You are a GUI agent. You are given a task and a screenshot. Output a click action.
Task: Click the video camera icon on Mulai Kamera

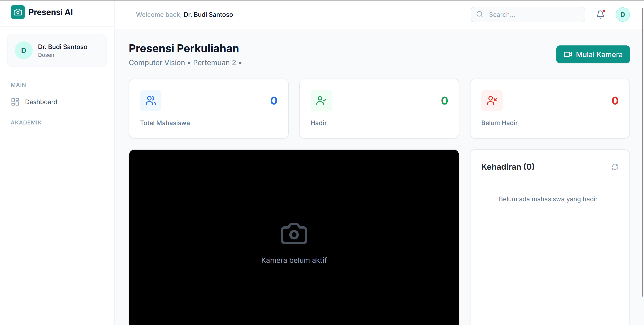click(568, 54)
